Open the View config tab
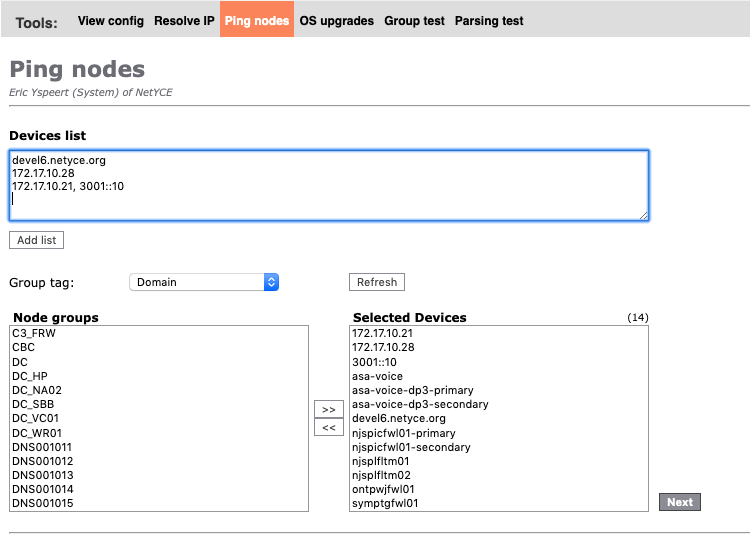The width and height of the screenshot is (750, 541). click(110, 20)
